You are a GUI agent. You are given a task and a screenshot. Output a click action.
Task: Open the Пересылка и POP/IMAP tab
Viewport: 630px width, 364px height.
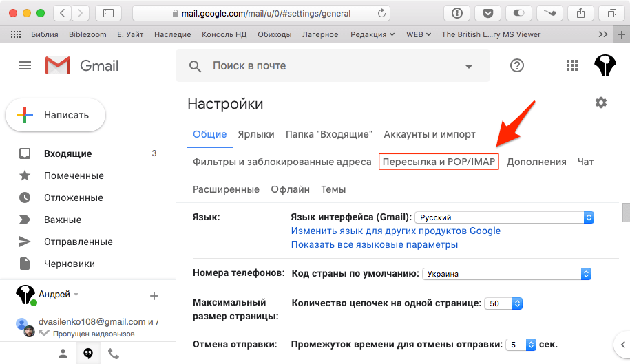(439, 162)
